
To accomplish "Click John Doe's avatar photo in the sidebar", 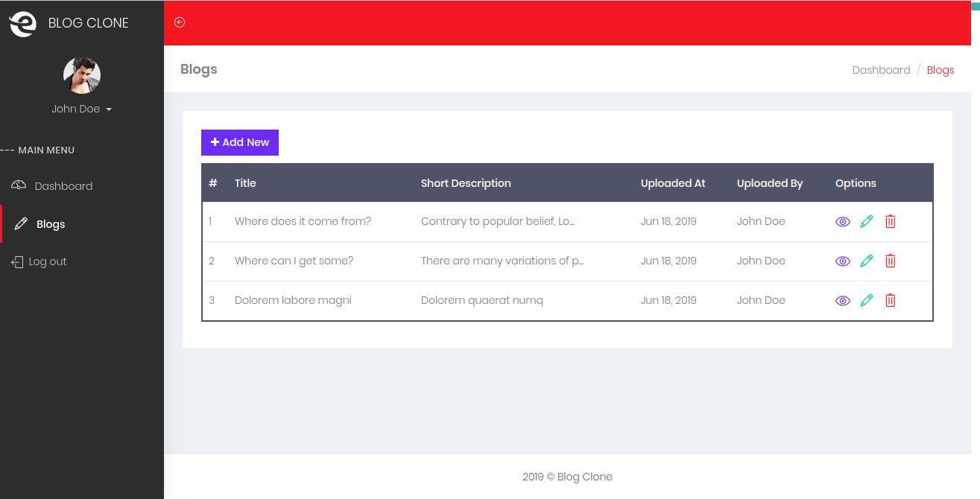I will 82,74.
